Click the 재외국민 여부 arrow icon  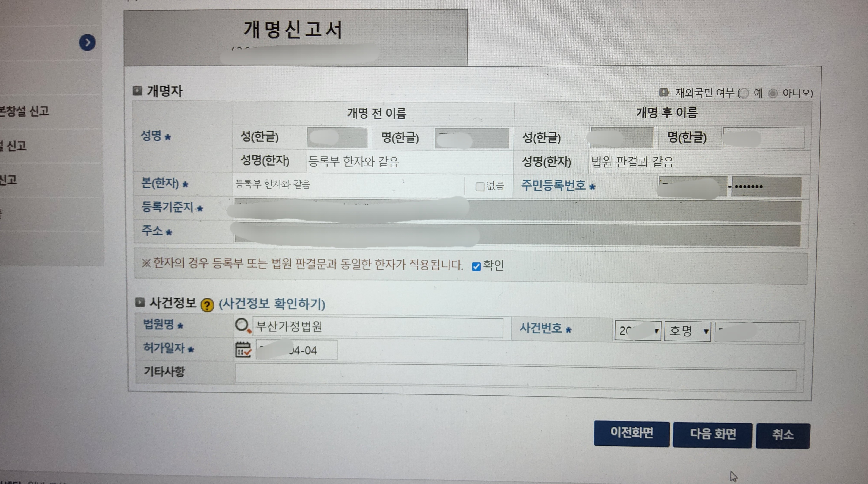click(x=664, y=92)
